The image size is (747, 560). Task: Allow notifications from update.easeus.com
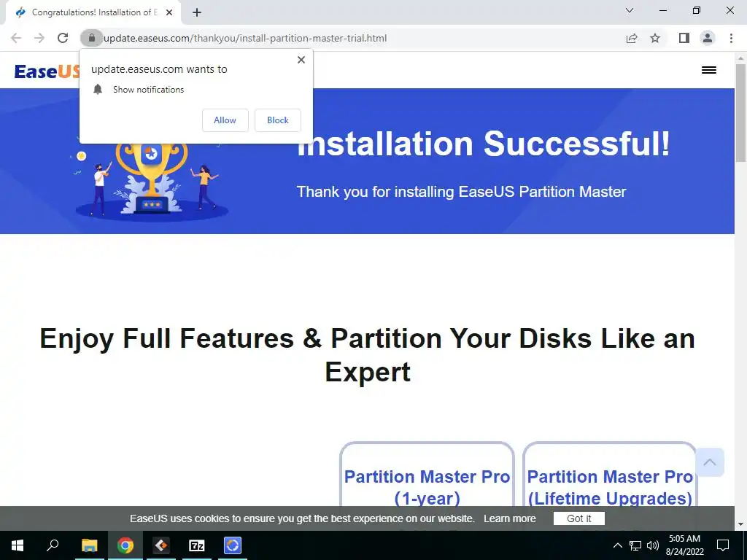tap(225, 120)
